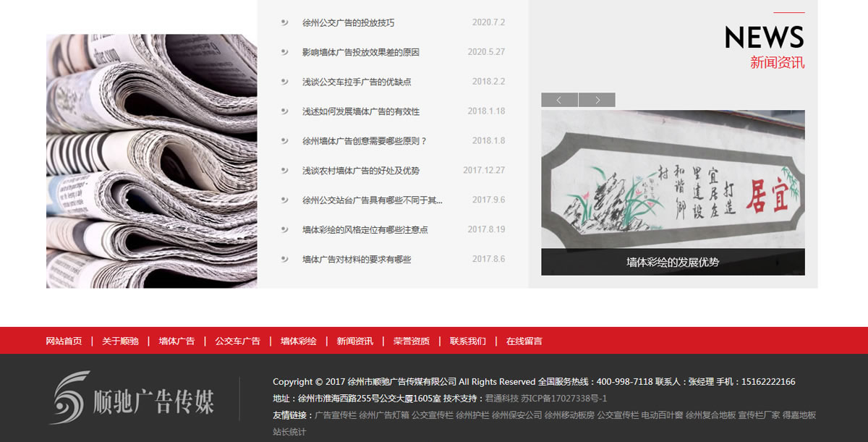Go to 网站首页 in footer navigation
The width and height of the screenshot is (868, 442).
point(64,341)
